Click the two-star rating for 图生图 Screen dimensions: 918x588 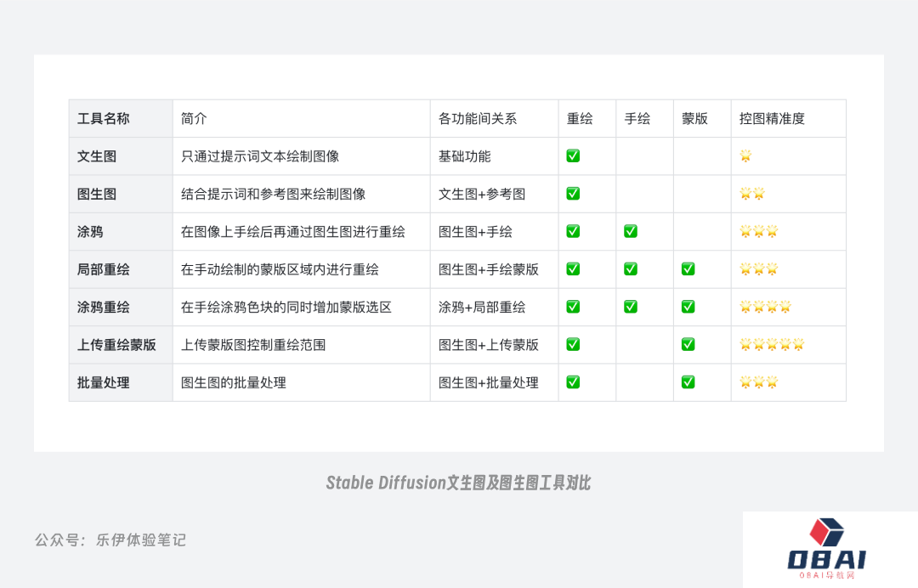[x=752, y=194]
